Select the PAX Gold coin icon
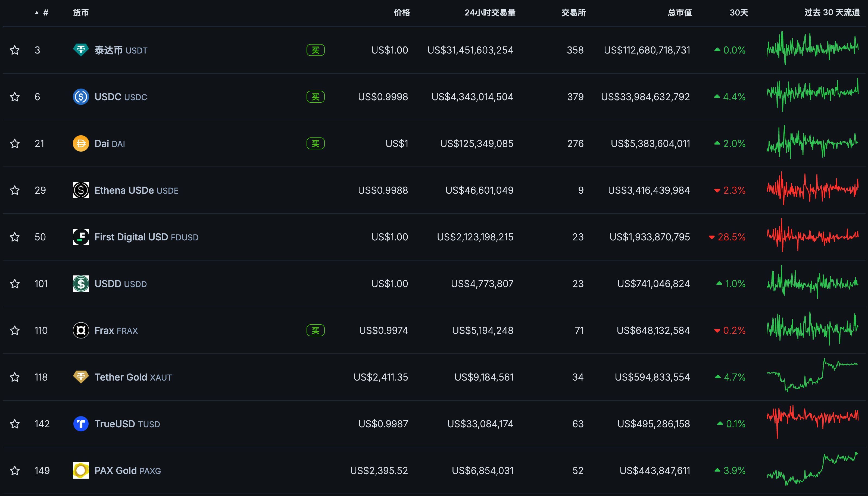This screenshot has width=868, height=496. pyautogui.click(x=81, y=470)
